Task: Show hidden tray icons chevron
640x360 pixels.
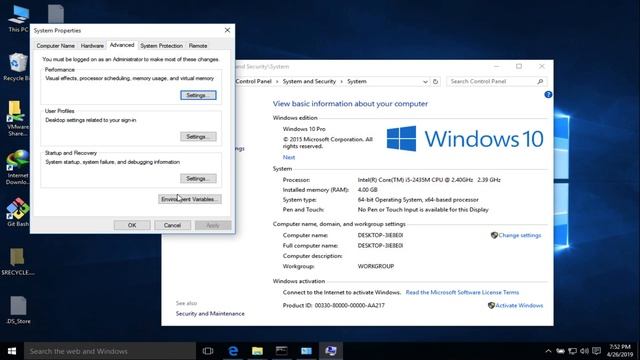Action: click(x=548, y=351)
